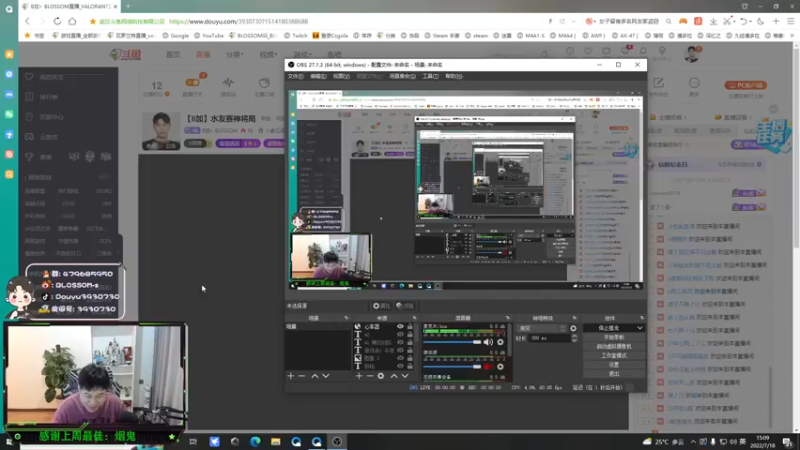This screenshot has height=450, width=800.
Task: Toggle visibility eye of 心率器 source
Action: pyautogui.click(x=401, y=327)
